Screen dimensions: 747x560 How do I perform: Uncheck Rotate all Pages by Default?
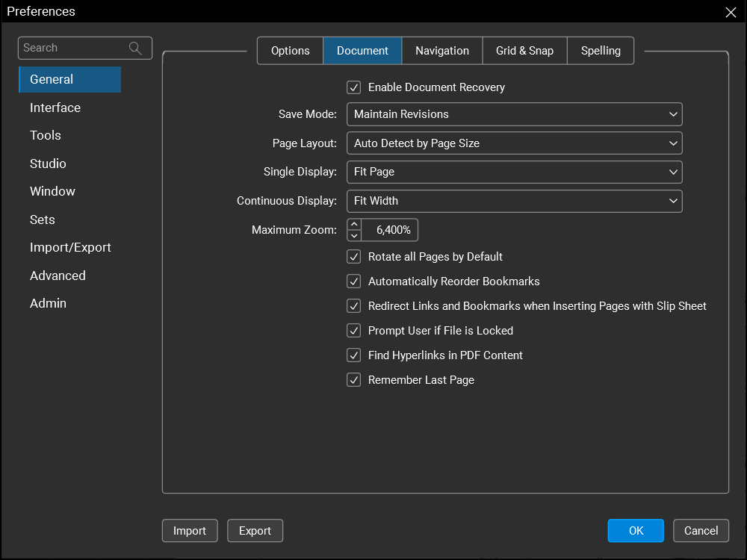pyautogui.click(x=354, y=257)
